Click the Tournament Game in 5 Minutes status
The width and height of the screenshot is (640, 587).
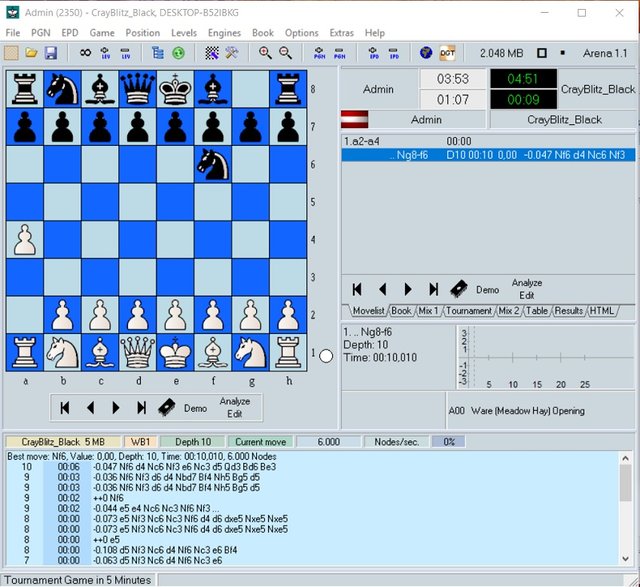pos(78,580)
